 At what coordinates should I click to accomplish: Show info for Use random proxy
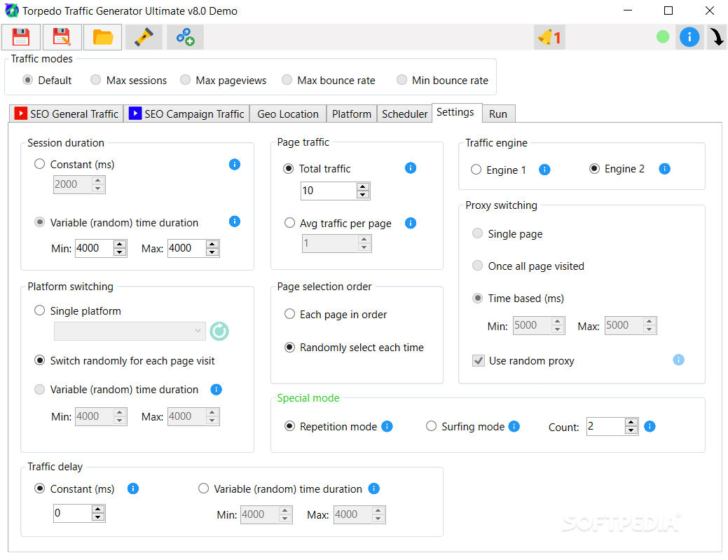tap(678, 360)
